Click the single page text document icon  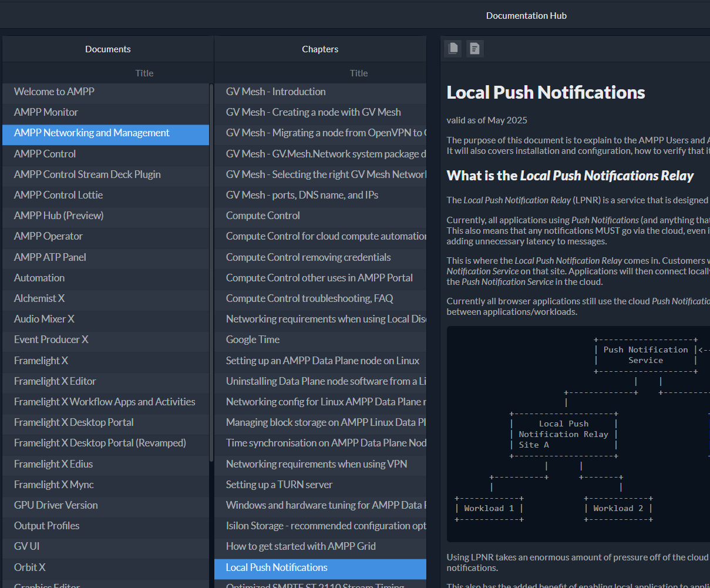[x=475, y=49]
